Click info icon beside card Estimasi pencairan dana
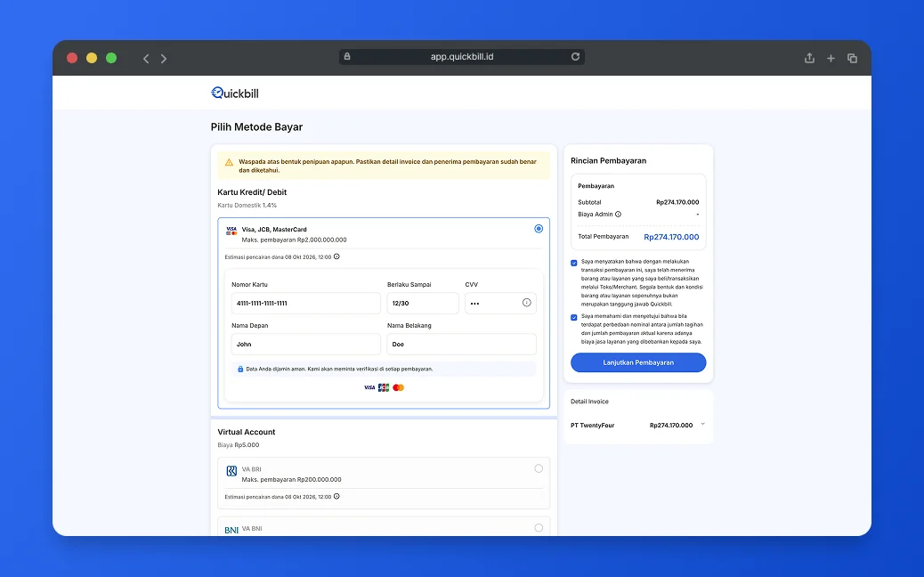The width and height of the screenshot is (924, 577). coord(336,256)
